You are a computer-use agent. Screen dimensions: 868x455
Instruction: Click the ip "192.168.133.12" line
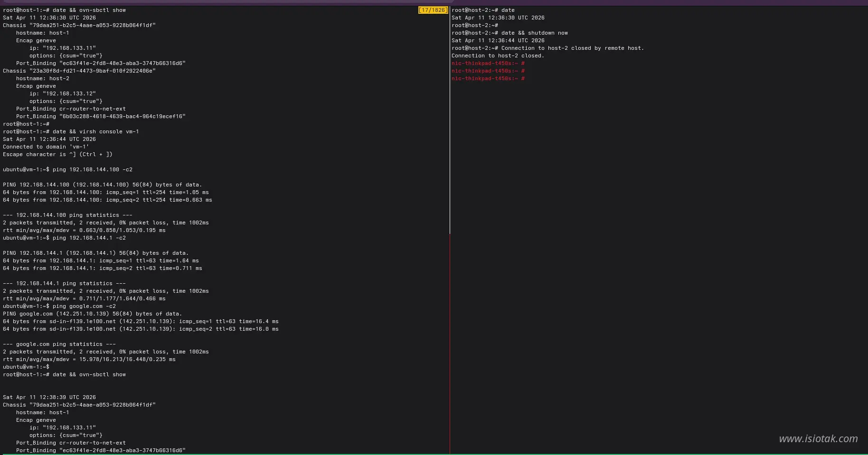coord(63,93)
